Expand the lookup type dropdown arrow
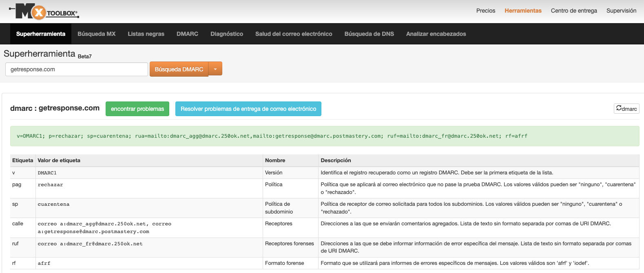This screenshot has height=273, width=644. [x=215, y=69]
